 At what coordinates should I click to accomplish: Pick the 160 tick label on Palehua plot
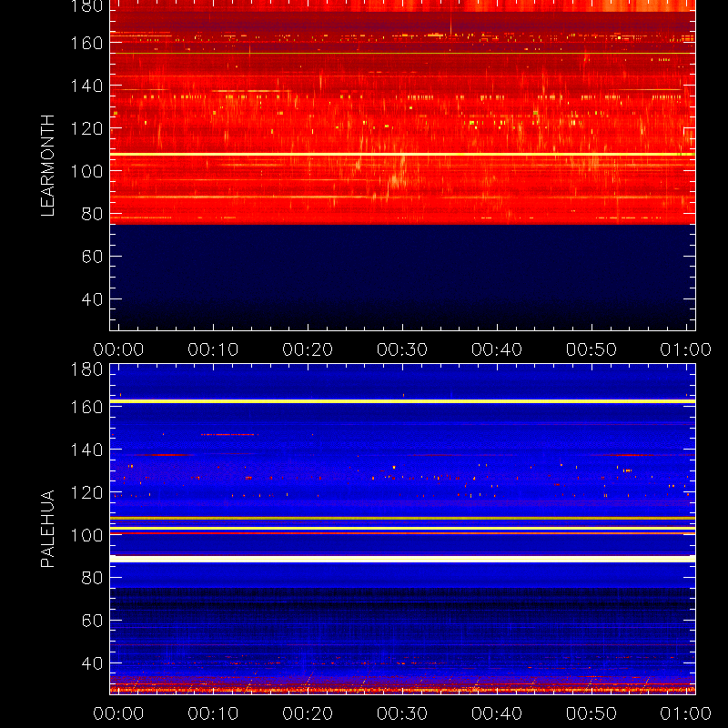(x=86, y=408)
